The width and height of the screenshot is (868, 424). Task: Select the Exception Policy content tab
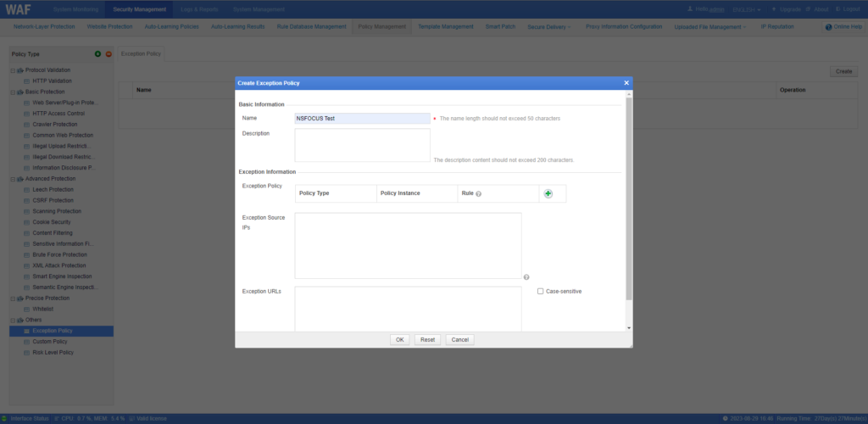coord(141,54)
